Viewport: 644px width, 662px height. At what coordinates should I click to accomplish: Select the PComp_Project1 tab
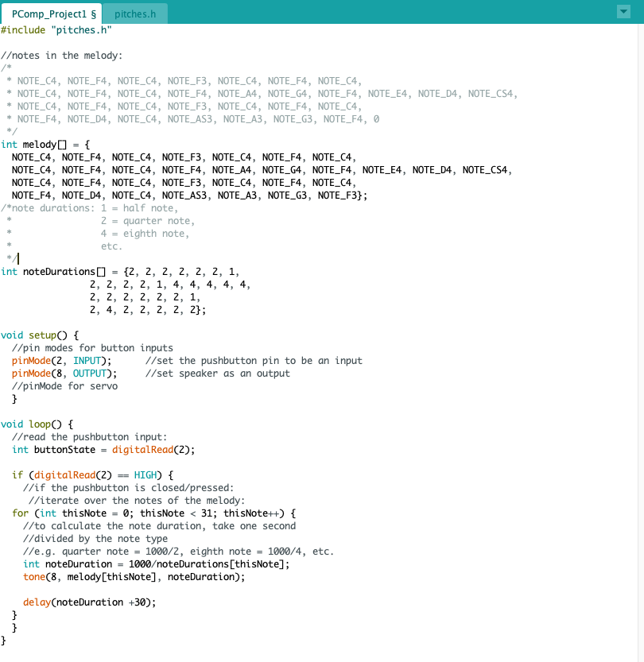(55, 14)
